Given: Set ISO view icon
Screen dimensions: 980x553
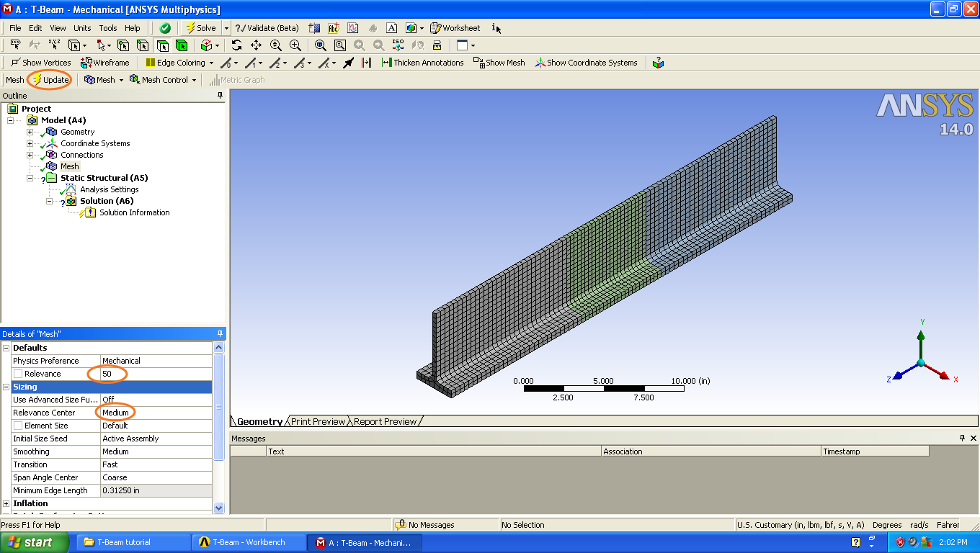Looking at the screenshot, I should coord(398,45).
